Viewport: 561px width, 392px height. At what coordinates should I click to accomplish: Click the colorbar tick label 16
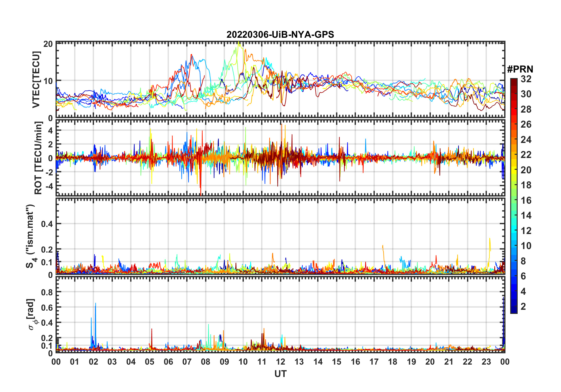[x=526, y=200]
